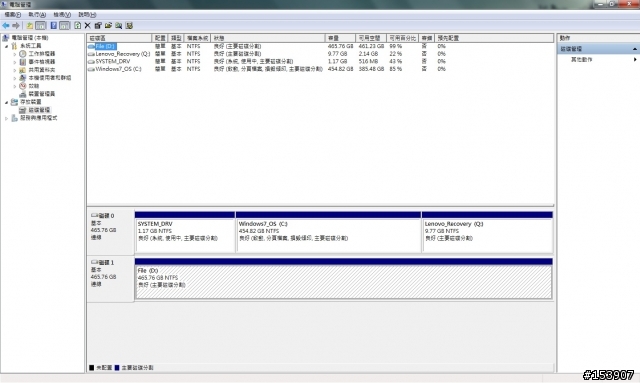The width and height of the screenshot is (640, 383).
Task: Sort by the Status (狀態) column header
Action: coord(268,38)
